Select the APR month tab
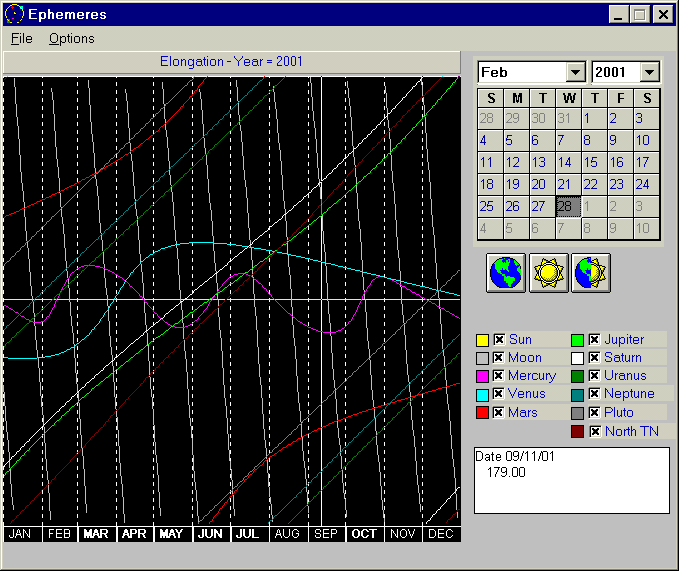 (x=134, y=534)
